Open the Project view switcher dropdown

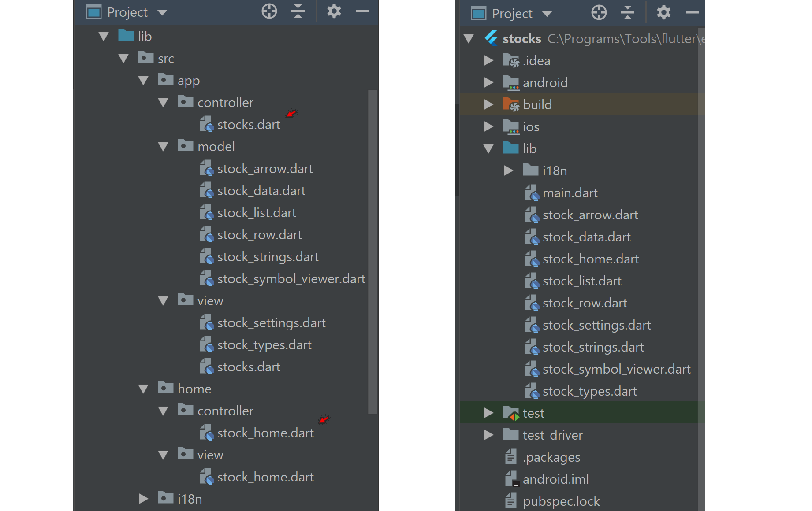[162, 12]
